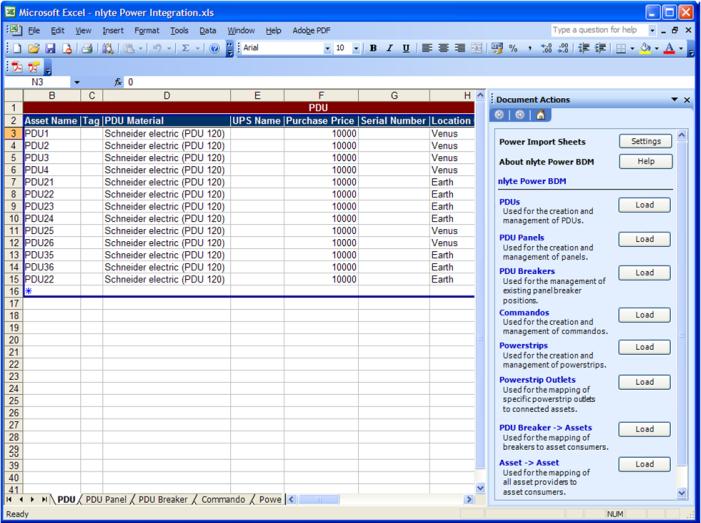Screen dimensions: 701x523
Task: Click the Fill Color paint bucket swatch
Action: pos(645,48)
